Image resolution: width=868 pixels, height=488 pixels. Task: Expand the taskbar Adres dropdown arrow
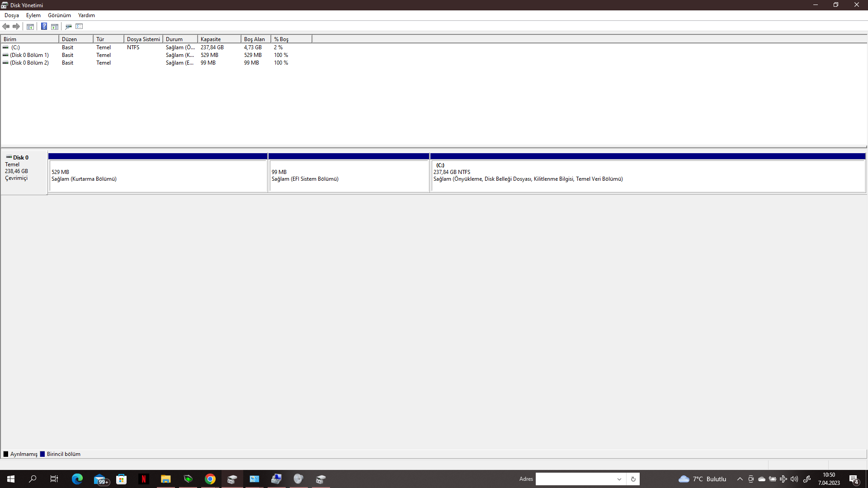coord(619,479)
